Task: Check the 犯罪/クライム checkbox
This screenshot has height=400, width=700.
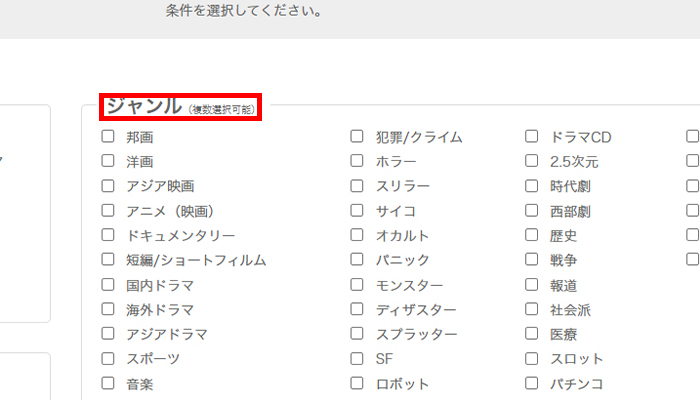Action: click(357, 136)
